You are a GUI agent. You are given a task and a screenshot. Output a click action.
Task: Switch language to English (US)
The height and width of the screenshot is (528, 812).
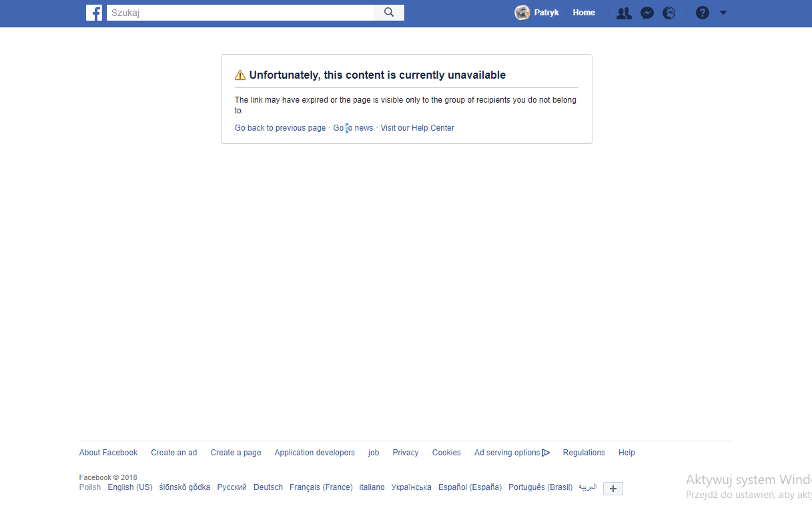point(130,487)
